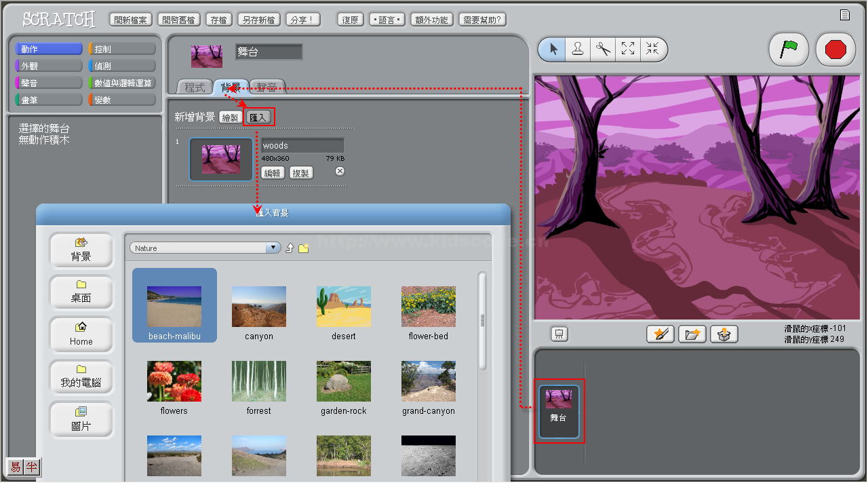
Task: Select the 控制 control block category
Action: 121,49
